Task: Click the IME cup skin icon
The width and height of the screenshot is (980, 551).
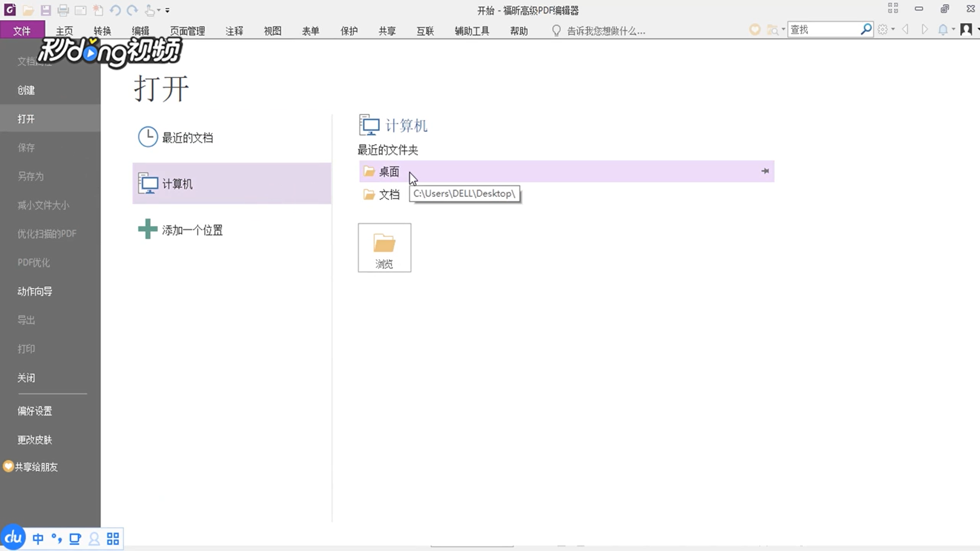Action: [x=75, y=539]
